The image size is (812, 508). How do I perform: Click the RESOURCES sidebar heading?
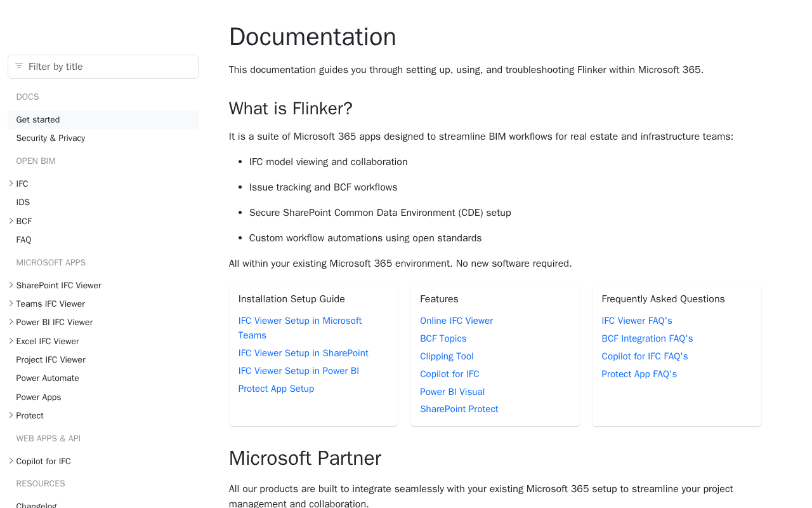click(x=41, y=484)
